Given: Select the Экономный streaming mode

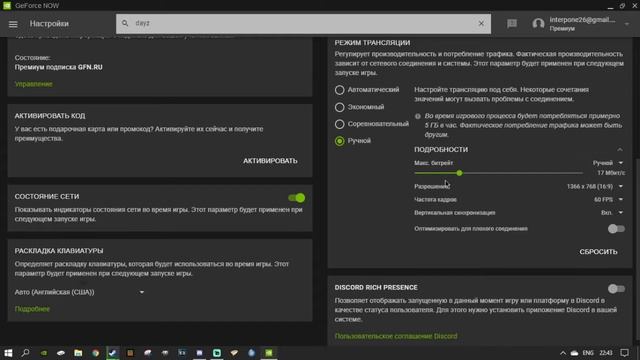Looking at the screenshot, I should pos(340,107).
